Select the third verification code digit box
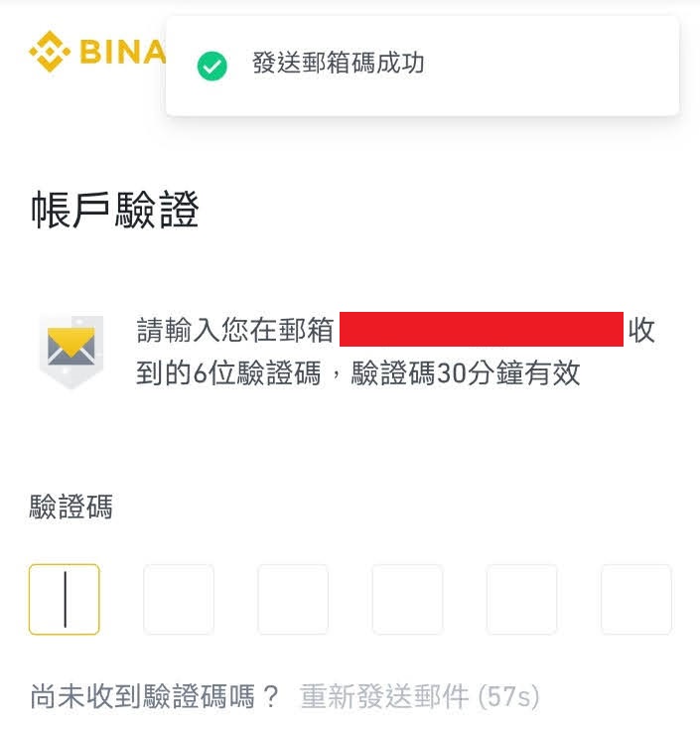This screenshot has width=700, height=733. [x=293, y=599]
